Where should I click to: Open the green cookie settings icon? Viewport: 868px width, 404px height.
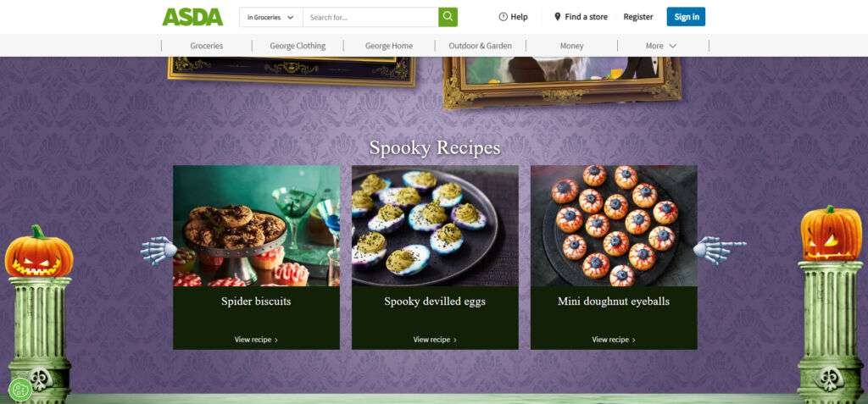click(x=20, y=390)
